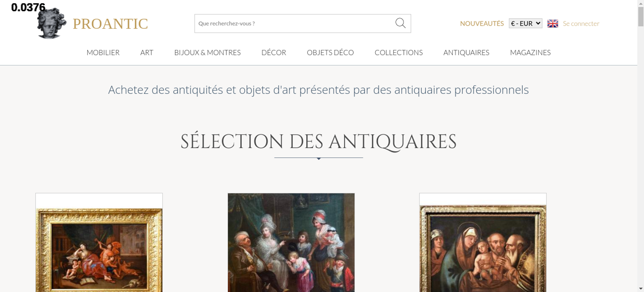Viewport: 644px width, 292px height.
Task: Open the MOBILIER menu
Action: 103,52
